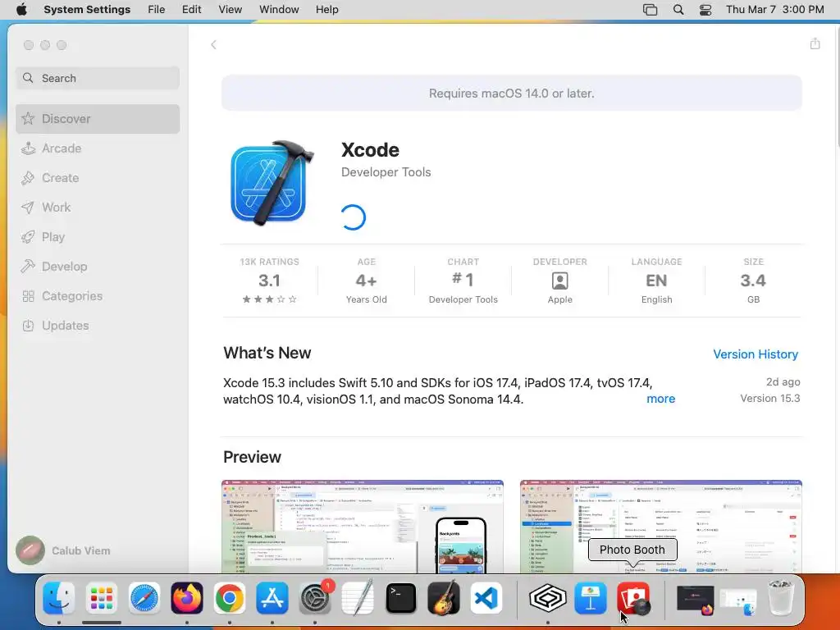Click the back chevron arrow
This screenshot has width=840, height=630.
(213, 45)
